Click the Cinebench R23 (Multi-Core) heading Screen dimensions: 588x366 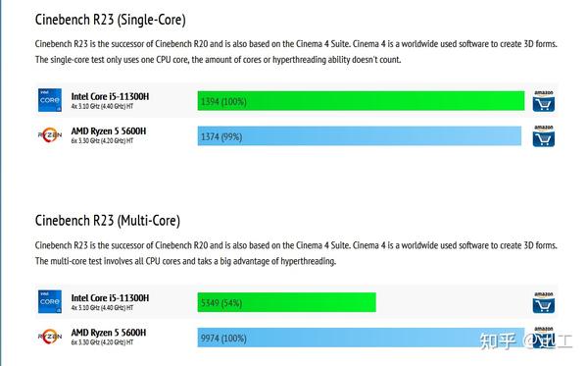click(108, 221)
